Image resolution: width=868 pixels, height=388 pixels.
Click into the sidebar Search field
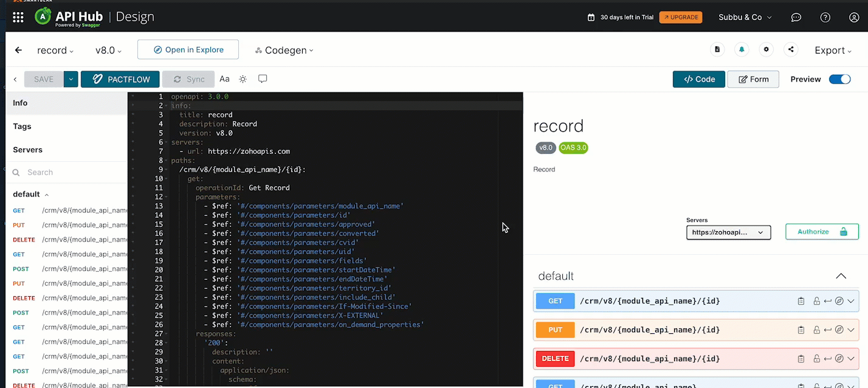(x=73, y=172)
